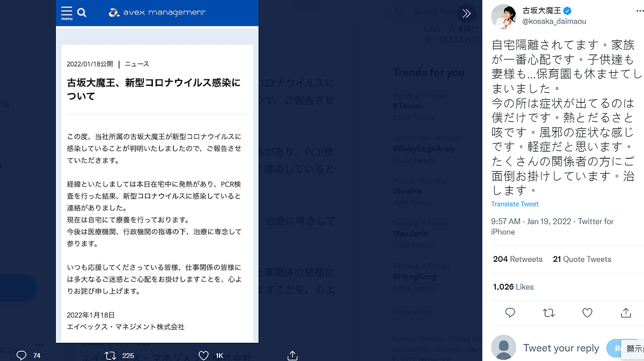This screenshot has width=644, height=361.
Task: Click retweet icon with 225 count under image
Action: (x=111, y=355)
